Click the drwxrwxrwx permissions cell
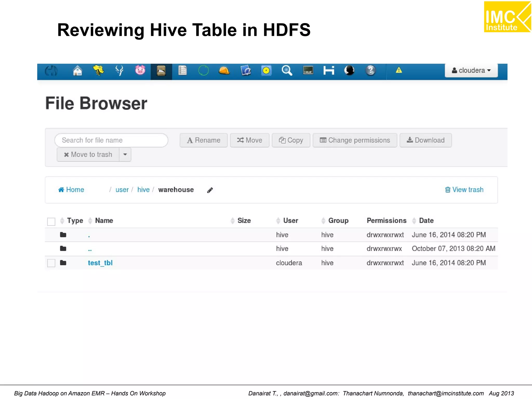This screenshot has width=532, height=399. [x=384, y=249]
